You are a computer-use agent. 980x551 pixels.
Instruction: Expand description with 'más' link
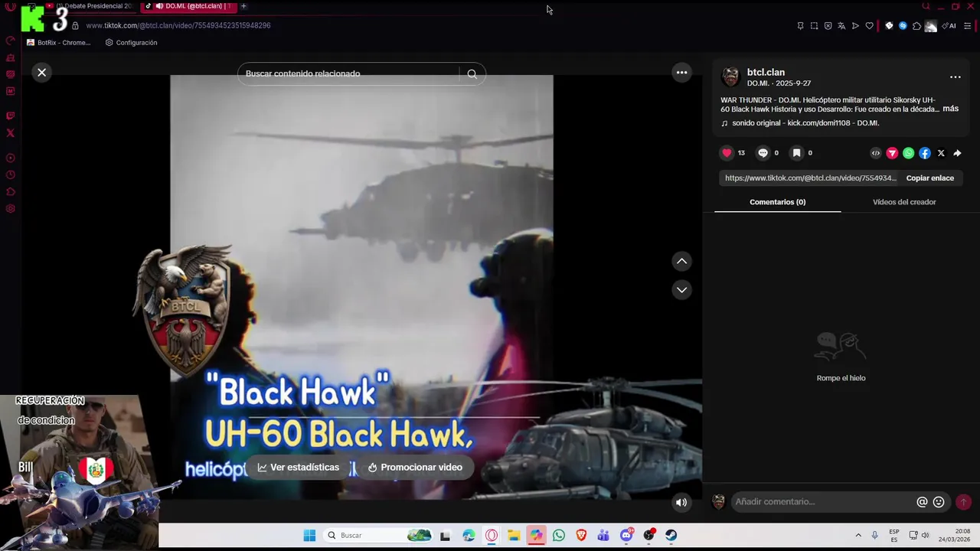950,109
